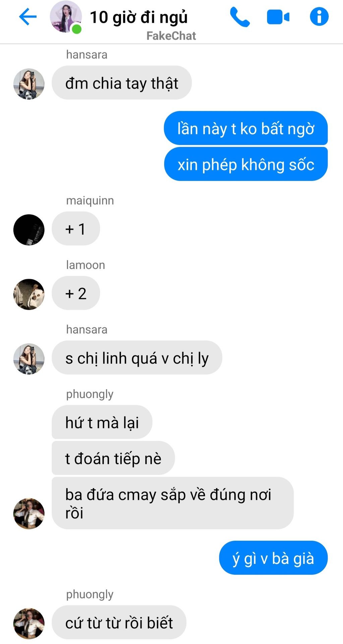Open chat title '10 giờ đi ngủ'
This screenshot has width=343, height=644.
(138, 17)
